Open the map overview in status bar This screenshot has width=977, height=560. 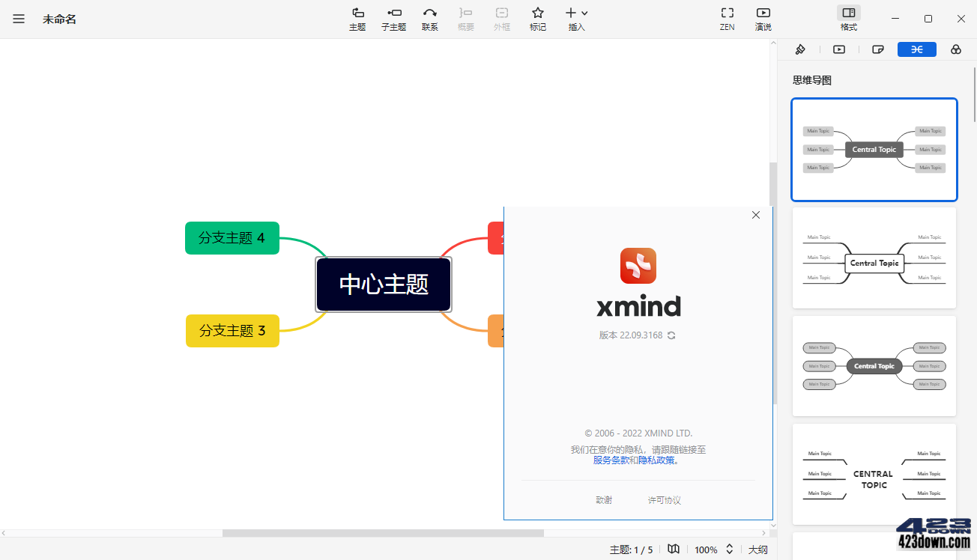pos(673,549)
